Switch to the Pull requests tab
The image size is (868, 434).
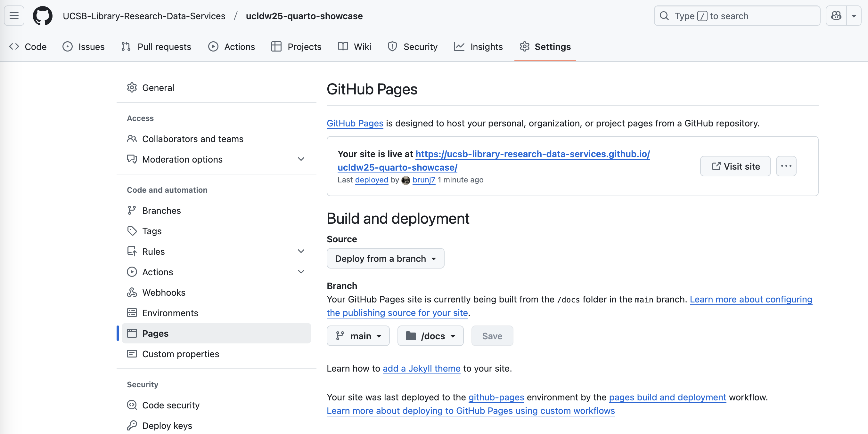156,46
